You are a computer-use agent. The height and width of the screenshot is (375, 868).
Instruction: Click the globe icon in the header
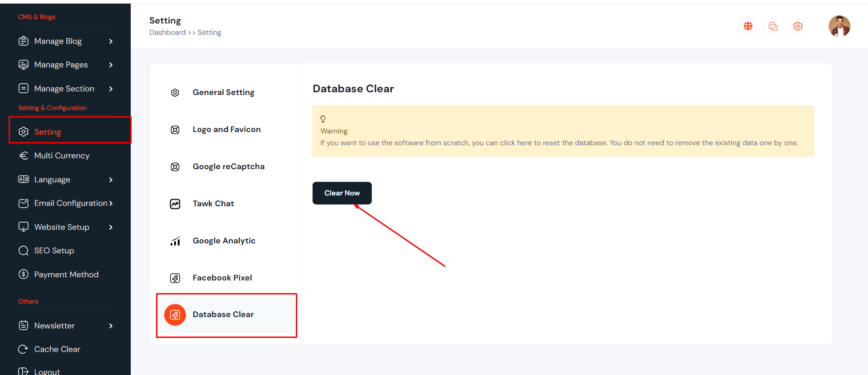[x=748, y=26]
